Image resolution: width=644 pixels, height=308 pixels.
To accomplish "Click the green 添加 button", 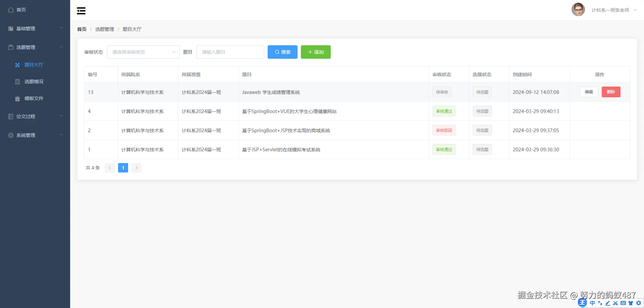I will [x=316, y=52].
